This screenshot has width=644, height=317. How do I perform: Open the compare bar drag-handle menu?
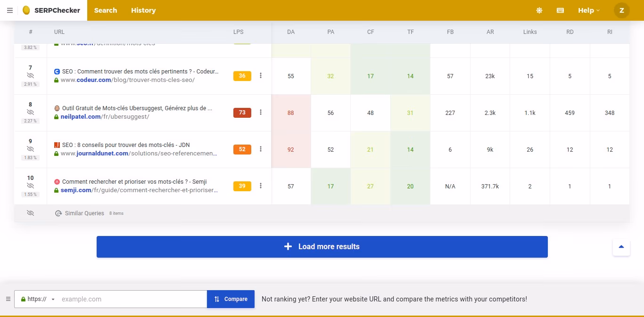(x=8, y=299)
